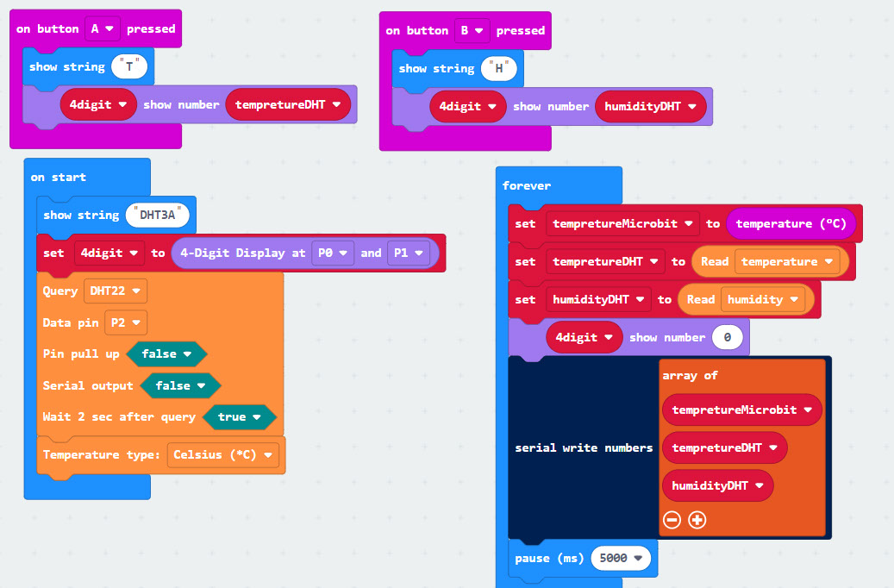
Task: Open the button B dropdown
Action: (473, 30)
